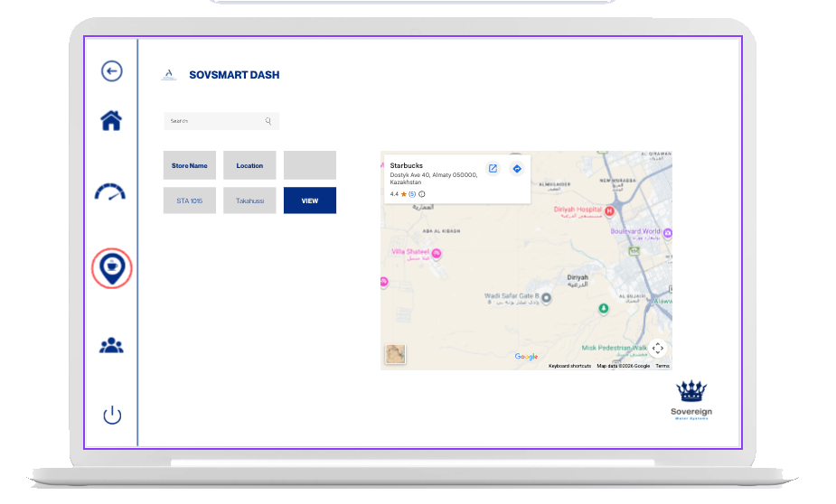Click the edit icon in Starbucks card

(x=493, y=168)
